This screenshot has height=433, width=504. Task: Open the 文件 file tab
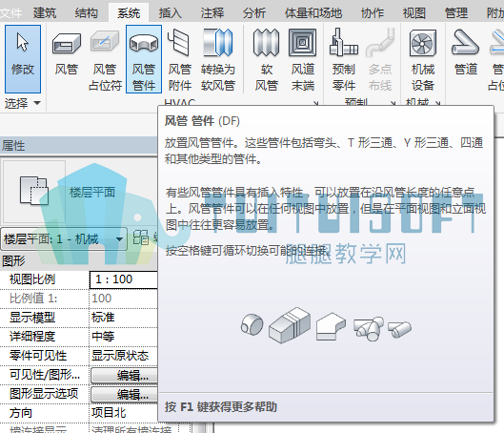[x=10, y=13]
